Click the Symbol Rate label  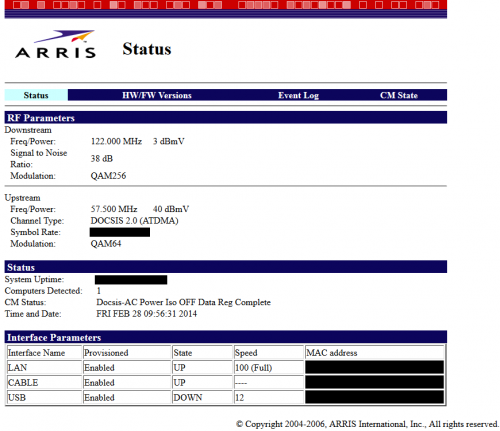point(35,232)
